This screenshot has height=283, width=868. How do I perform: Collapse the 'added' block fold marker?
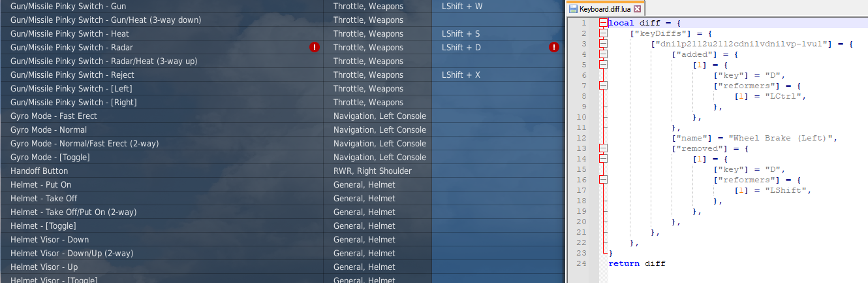coord(602,54)
